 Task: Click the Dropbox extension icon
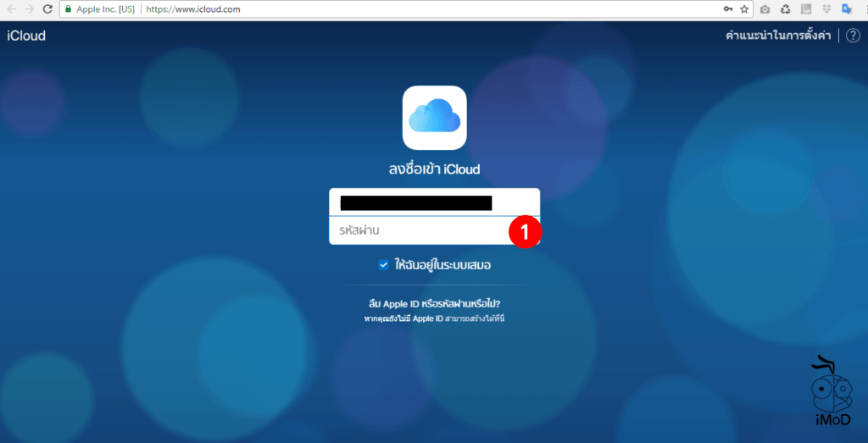pos(826,8)
